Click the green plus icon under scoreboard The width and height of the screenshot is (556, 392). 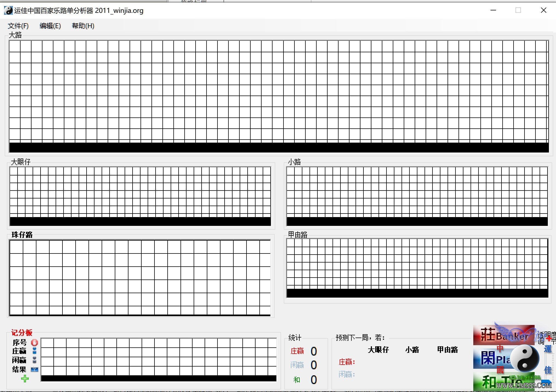pos(25,379)
